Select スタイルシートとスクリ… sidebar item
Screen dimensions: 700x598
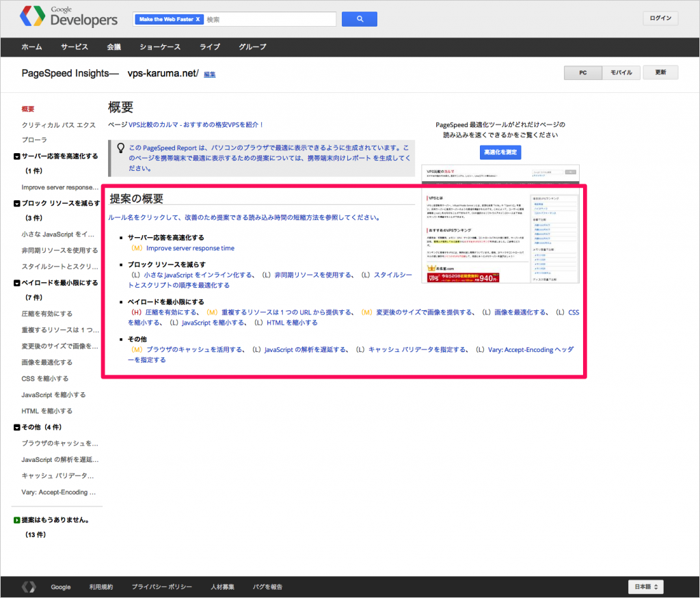pos(60,267)
